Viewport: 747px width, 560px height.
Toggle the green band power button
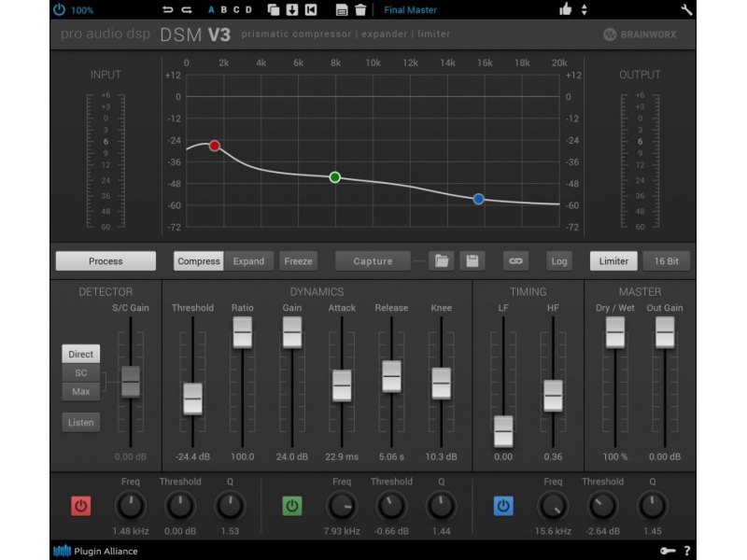(x=292, y=506)
